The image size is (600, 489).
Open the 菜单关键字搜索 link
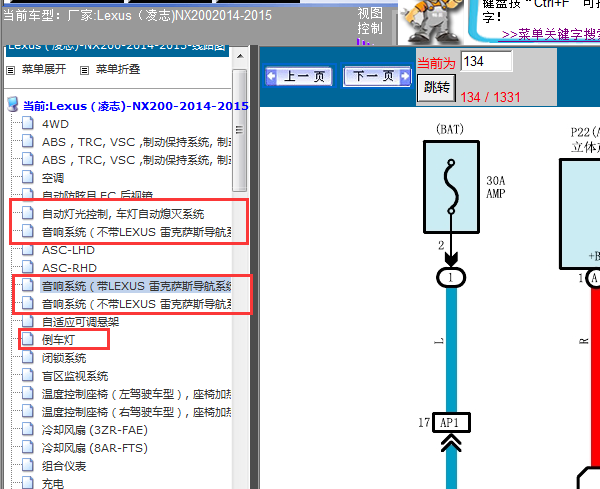click(x=550, y=34)
